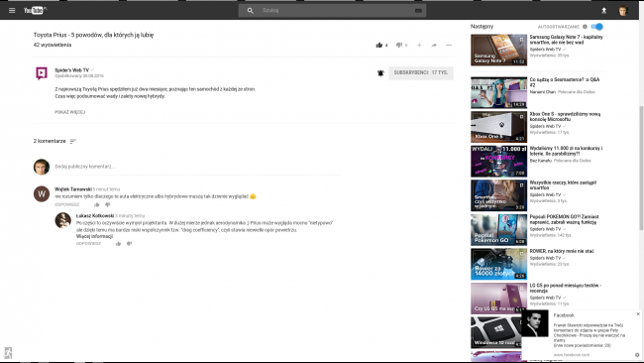644x363 pixels.
Task: Focus the add public comment field
Action: [x=198, y=167]
